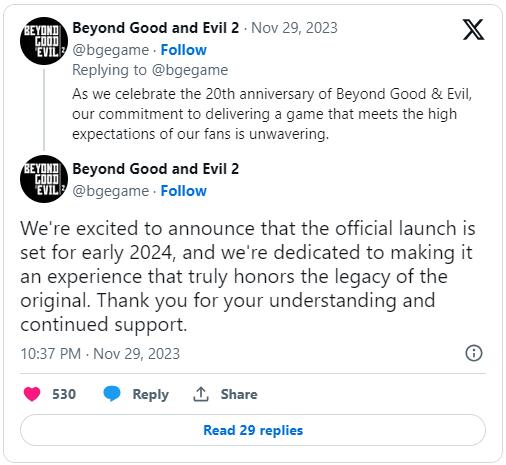Image resolution: width=506 pixels, height=465 pixels.
Task: Follow @bgegame from the main tweet
Action: 184,191
